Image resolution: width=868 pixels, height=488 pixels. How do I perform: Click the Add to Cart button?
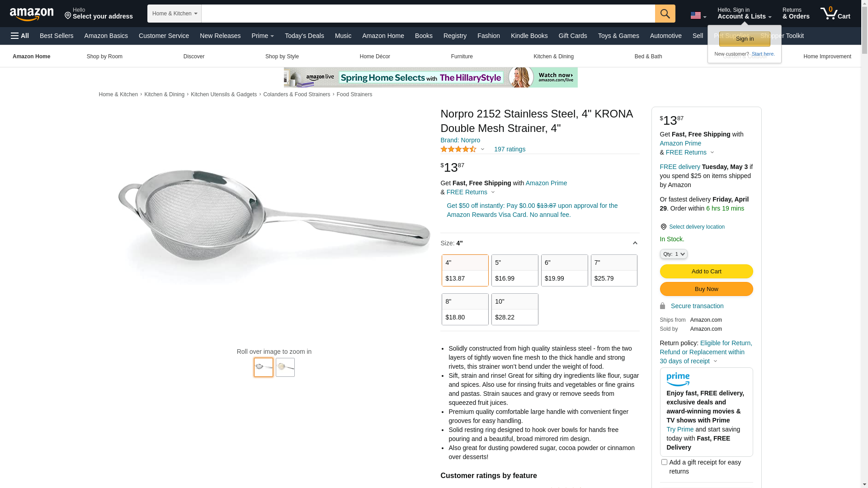click(706, 271)
